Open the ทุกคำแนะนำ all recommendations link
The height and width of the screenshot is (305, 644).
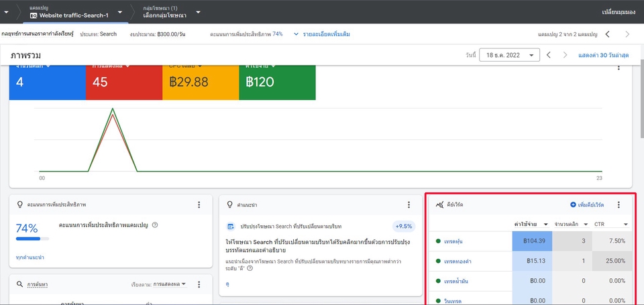click(x=30, y=257)
